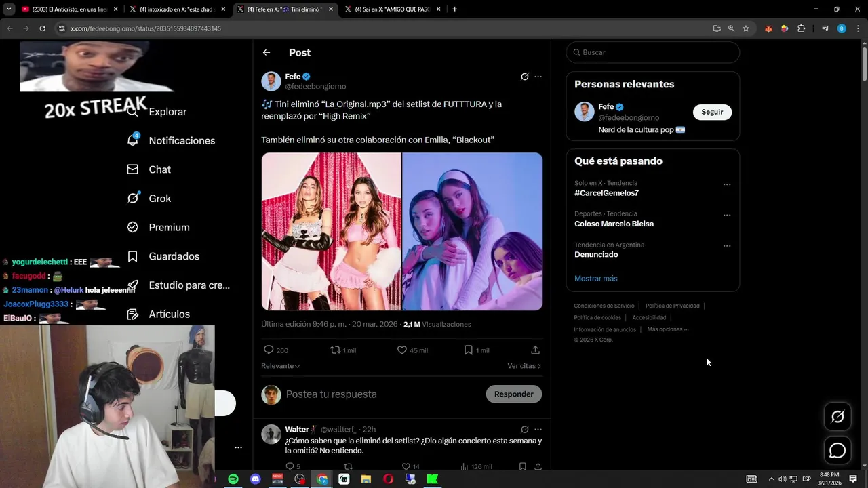Click the Buscar search field
868x488 pixels.
tap(652, 52)
